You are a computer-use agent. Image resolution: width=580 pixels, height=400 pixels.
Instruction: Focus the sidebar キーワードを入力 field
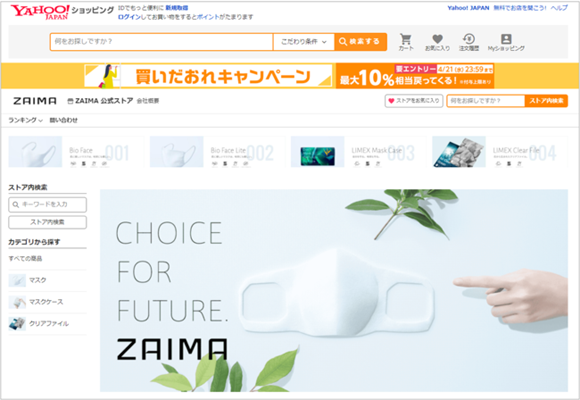[x=47, y=205]
